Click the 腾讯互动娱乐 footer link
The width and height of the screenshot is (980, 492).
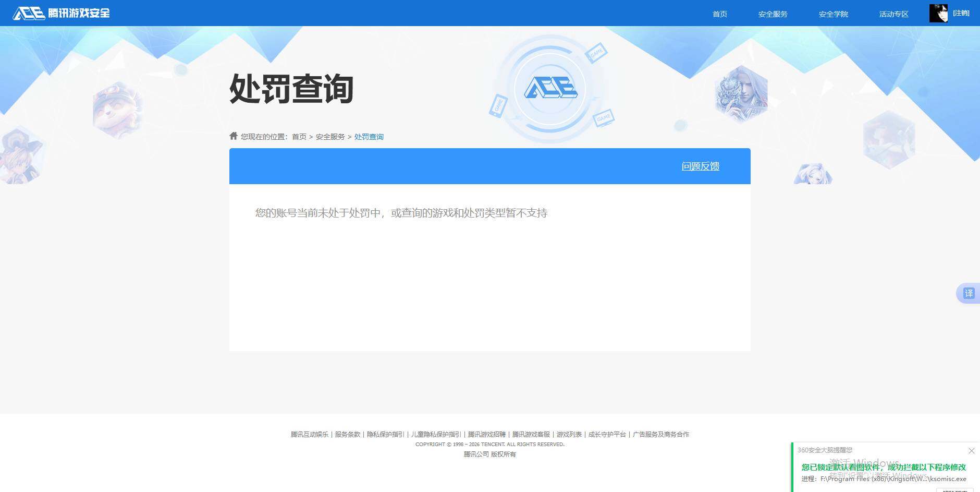click(x=310, y=434)
